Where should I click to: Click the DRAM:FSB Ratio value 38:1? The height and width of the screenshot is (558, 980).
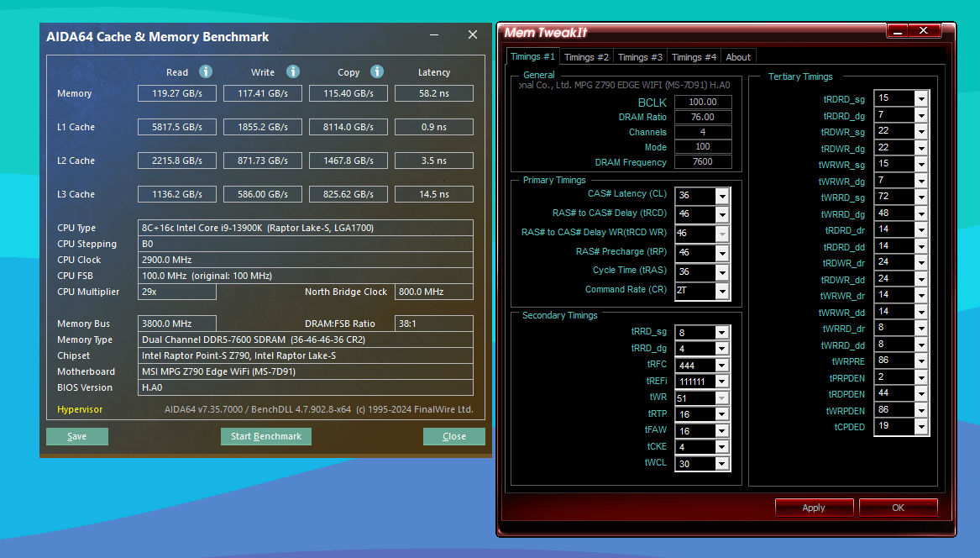pos(434,324)
